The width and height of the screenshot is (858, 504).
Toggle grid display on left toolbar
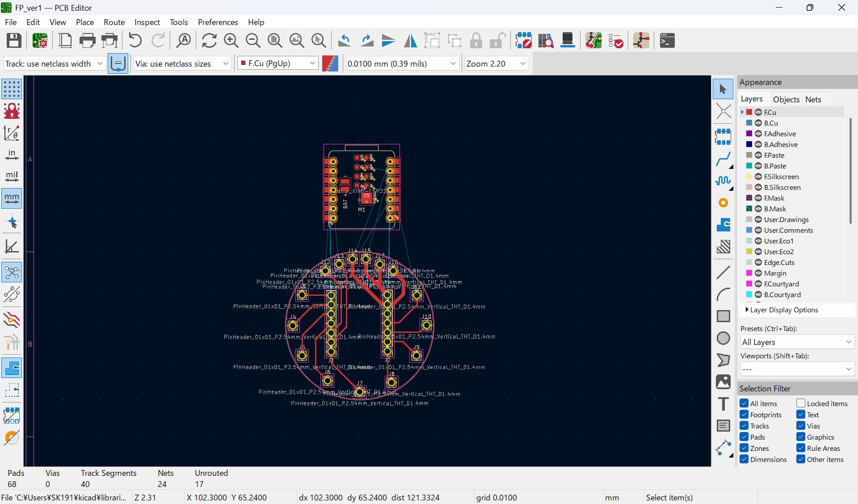(x=12, y=89)
